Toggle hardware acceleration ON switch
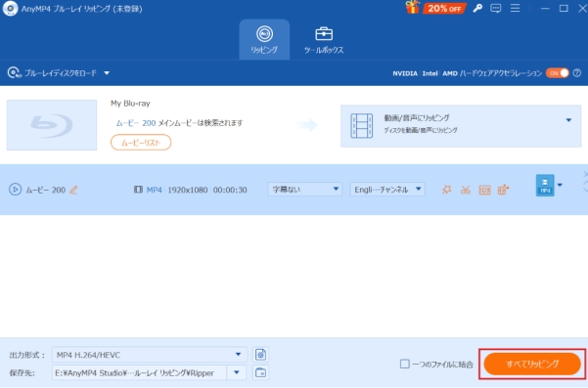The width and height of the screenshot is (588, 388). (558, 73)
